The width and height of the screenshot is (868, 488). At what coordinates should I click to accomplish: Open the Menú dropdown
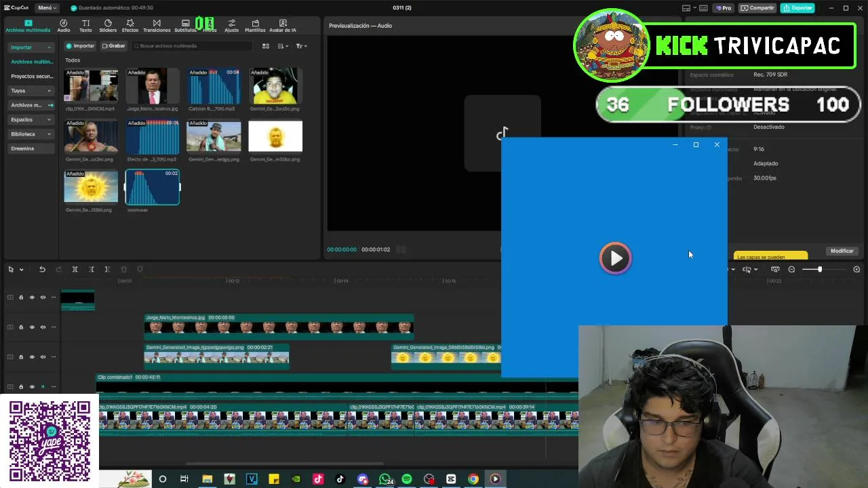click(47, 8)
